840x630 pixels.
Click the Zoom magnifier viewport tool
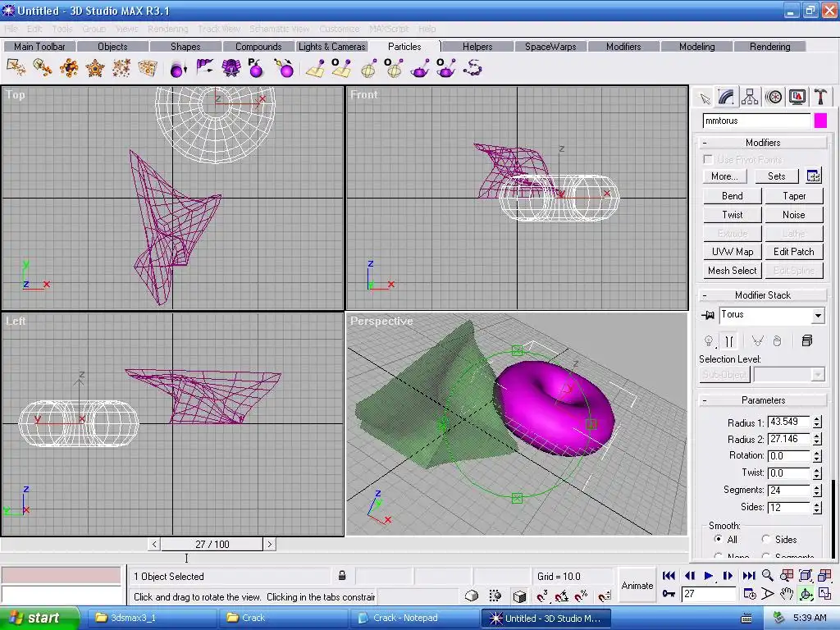(x=768, y=576)
